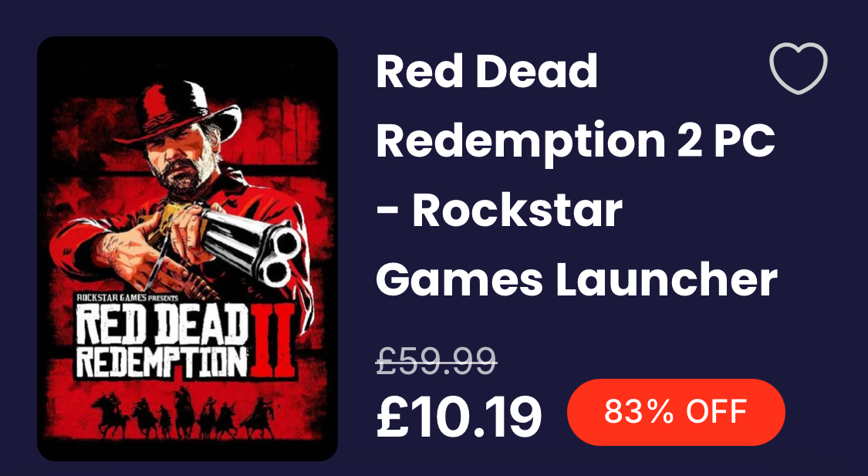Click the struck-through £59.99 original price
The image size is (868, 476).
coord(436,361)
